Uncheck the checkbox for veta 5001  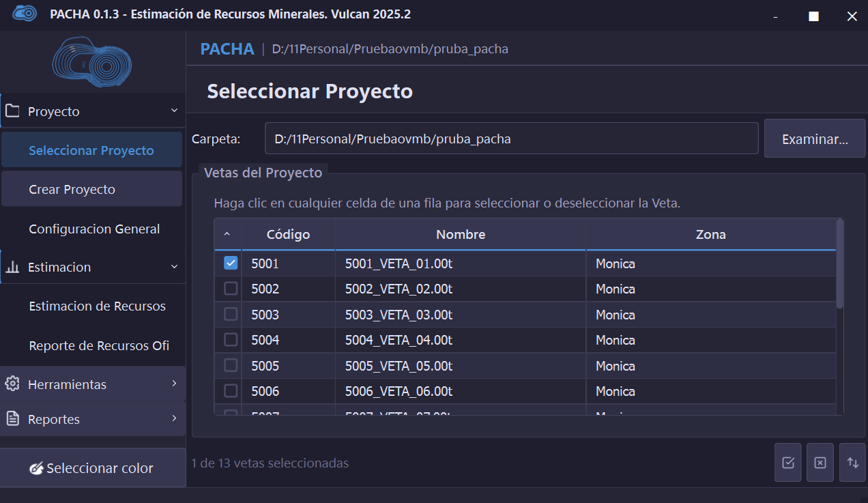(x=231, y=263)
